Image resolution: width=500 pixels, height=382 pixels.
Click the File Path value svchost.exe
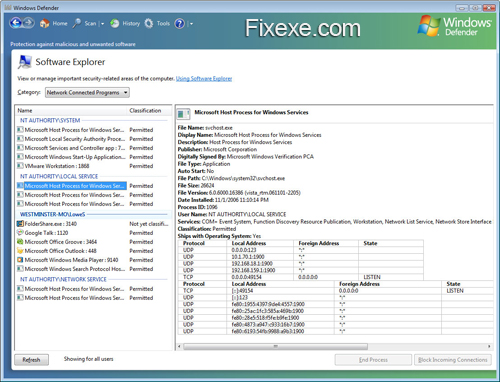pyautogui.click(x=243, y=178)
